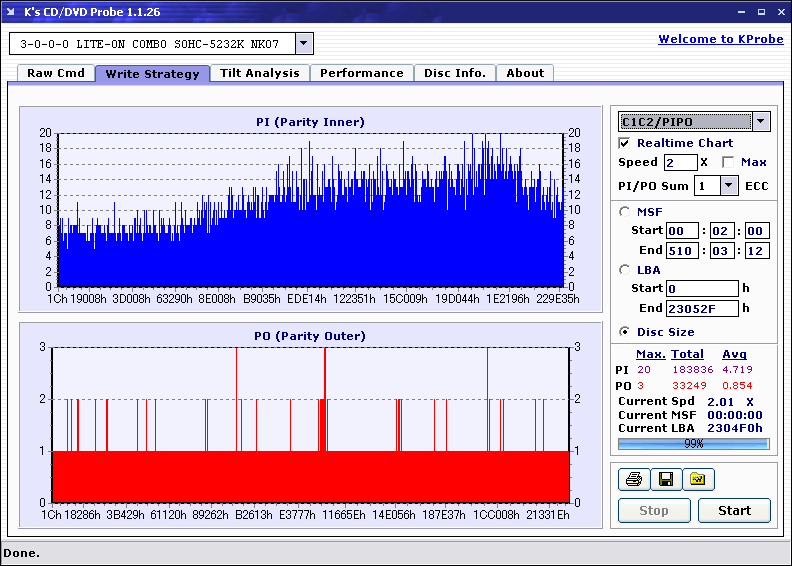The width and height of the screenshot is (792, 566).
Task: Click into the Speed input field
Action: tap(680, 162)
